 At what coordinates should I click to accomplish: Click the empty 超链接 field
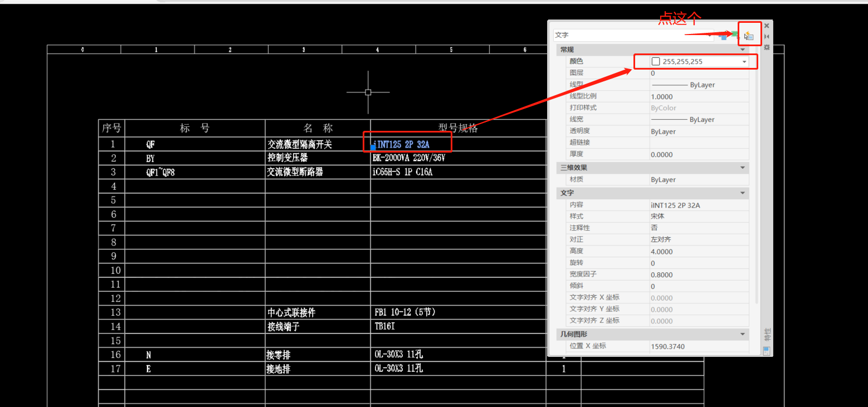(699, 143)
